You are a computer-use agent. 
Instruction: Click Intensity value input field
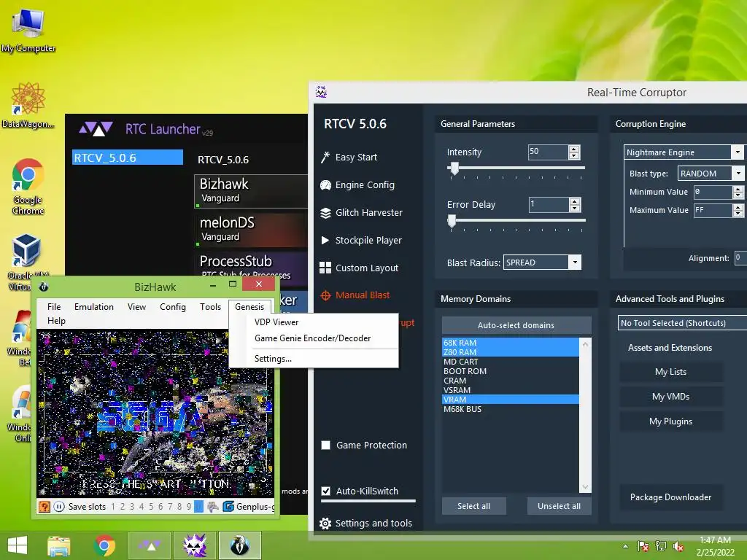click(x=549, y=152)
